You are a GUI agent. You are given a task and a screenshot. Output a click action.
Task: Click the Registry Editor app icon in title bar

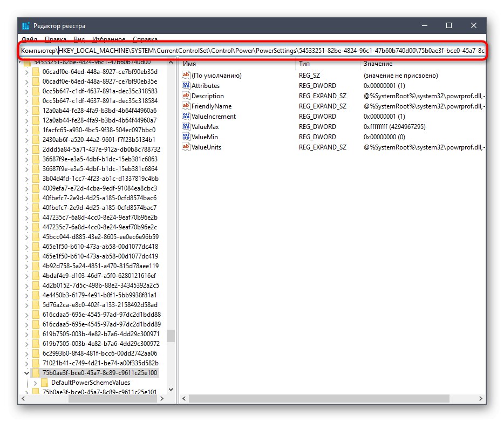click(26, 26)
